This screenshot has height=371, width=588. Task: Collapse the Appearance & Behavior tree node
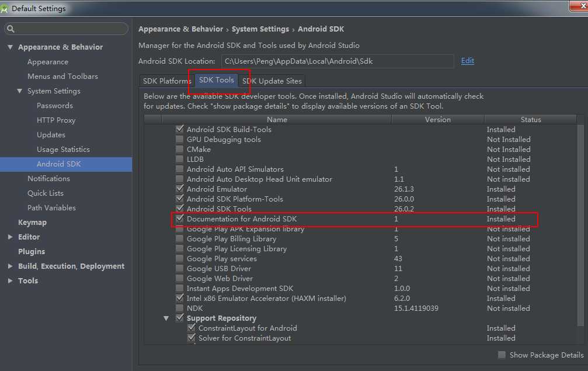[10, 47]
